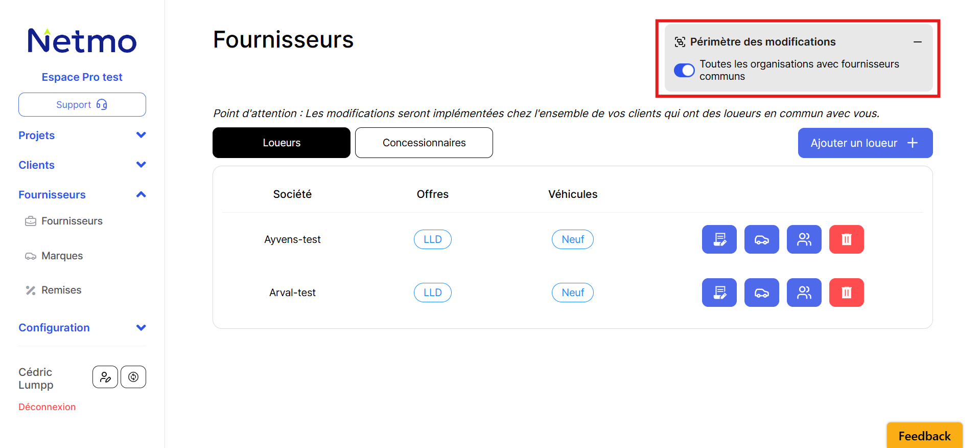Viewport: 980px width, 448px height.
Task: Select the users icon on the Arval-test row
Action: coord(804,292)
